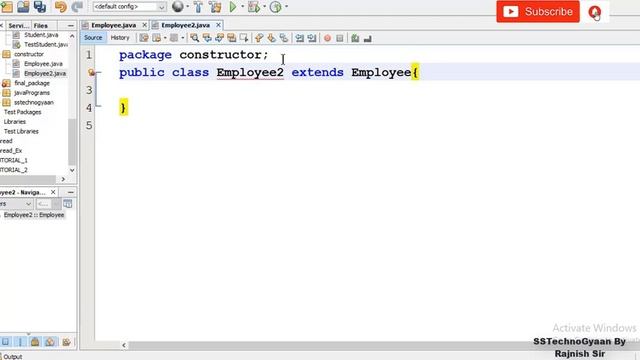Click the red YouTube Subscribe button

pos(538,11)
